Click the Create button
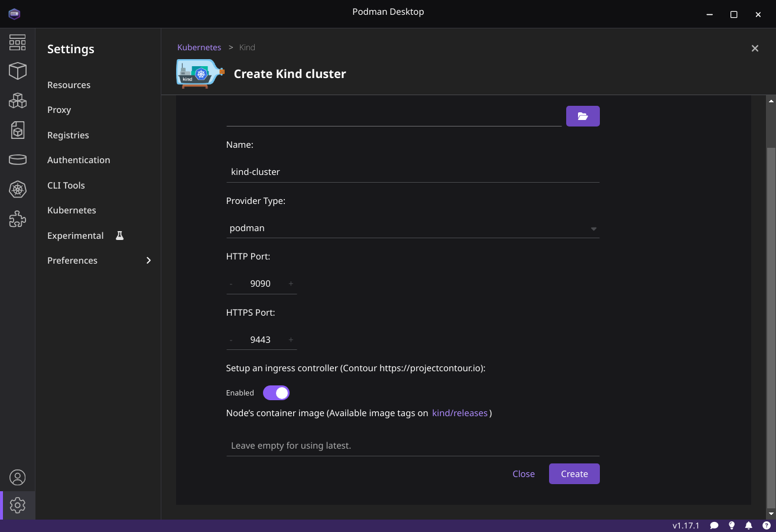Viewport: 776px width, 532px height. [x=574, y=474]
